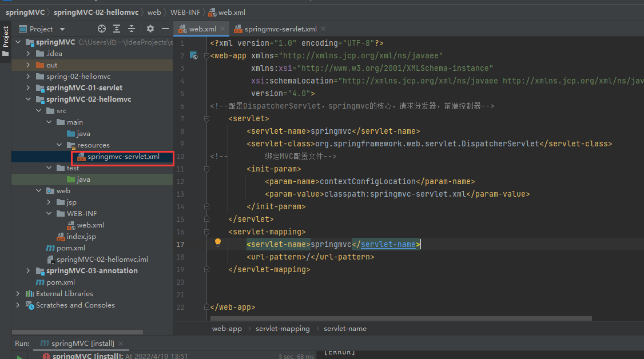The width and height of the screenshot is (644, 359).
Task: Collapse the springMVC root project node
Action: 18,42
